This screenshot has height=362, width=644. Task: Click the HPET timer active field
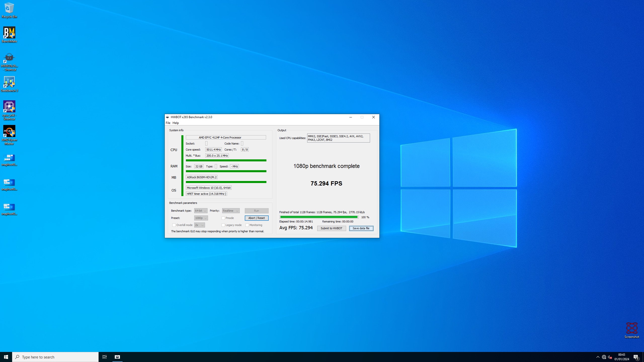point(207,194)
